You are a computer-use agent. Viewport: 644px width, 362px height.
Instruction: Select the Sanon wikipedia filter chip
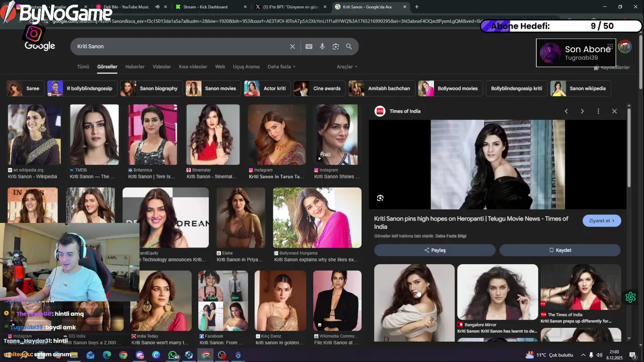point(581,88)
